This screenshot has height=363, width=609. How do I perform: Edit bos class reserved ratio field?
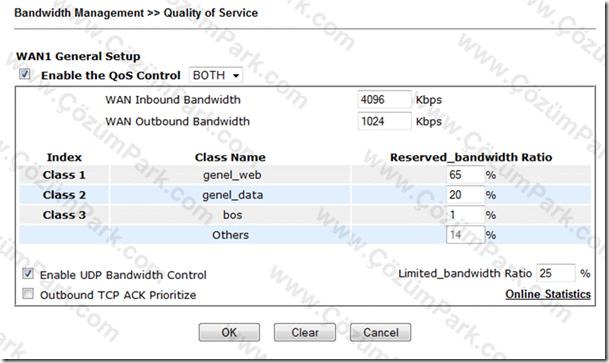pyautogui.click(x=465, y=215)
